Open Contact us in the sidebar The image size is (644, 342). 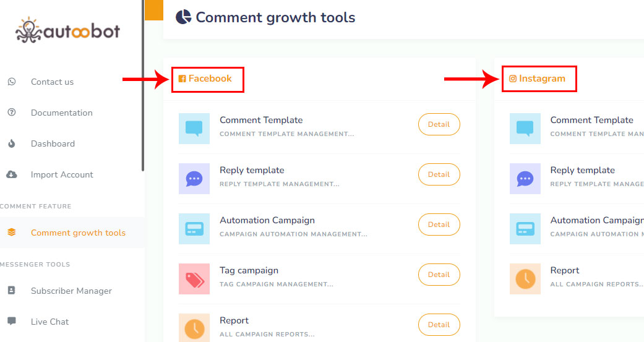click(x=52, y=82)
